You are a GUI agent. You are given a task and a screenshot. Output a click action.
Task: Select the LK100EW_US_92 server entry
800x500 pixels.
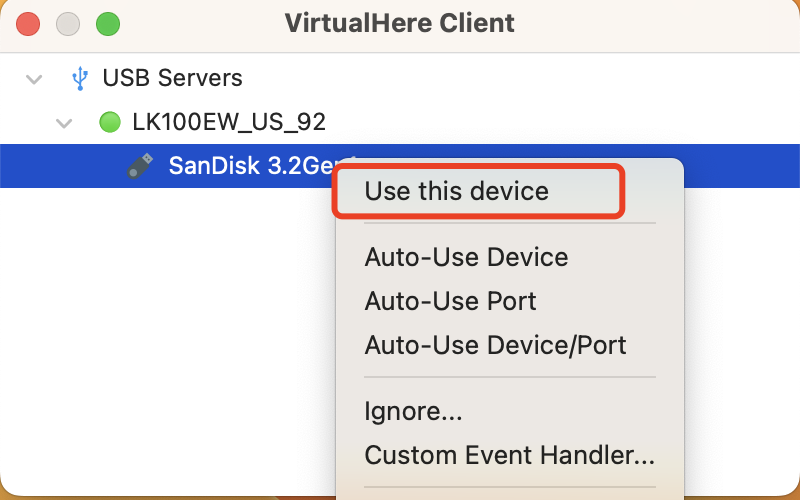point(228,123)
